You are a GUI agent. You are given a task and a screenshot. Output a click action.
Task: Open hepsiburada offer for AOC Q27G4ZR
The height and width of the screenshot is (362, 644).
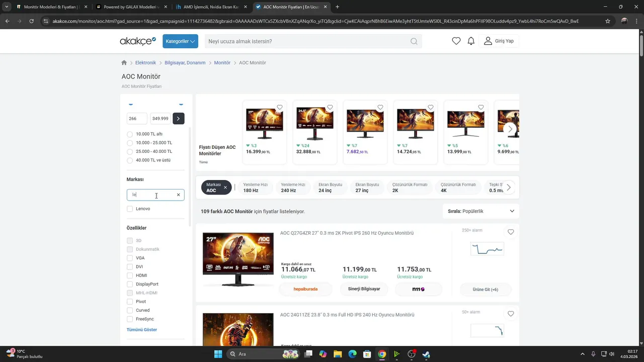305,289
